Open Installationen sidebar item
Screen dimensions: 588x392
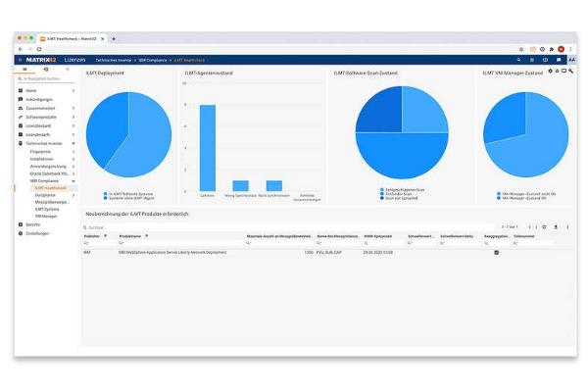point(41,159)
